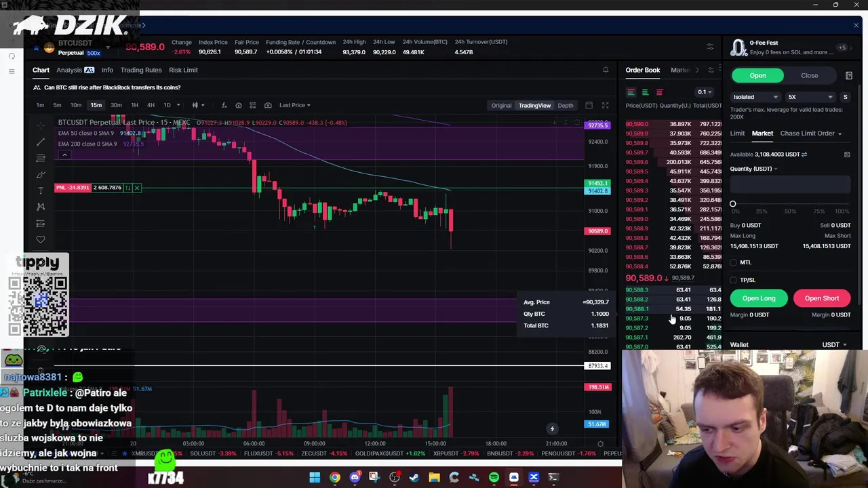Toggle the Original chart view
The image size is (868, 488).
[501, 105]
